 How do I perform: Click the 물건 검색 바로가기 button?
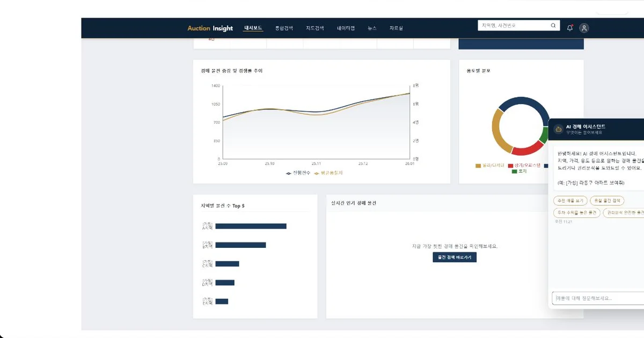pyautogui.click(x=455, y=258)
